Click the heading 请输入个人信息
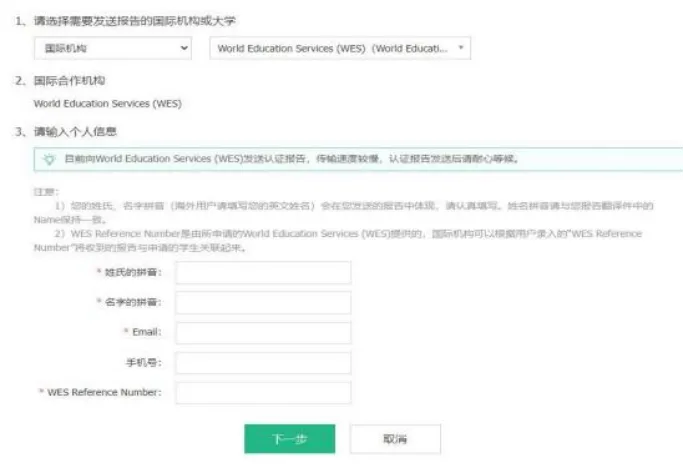The image size is (684, 468). [x=75, y=132]
